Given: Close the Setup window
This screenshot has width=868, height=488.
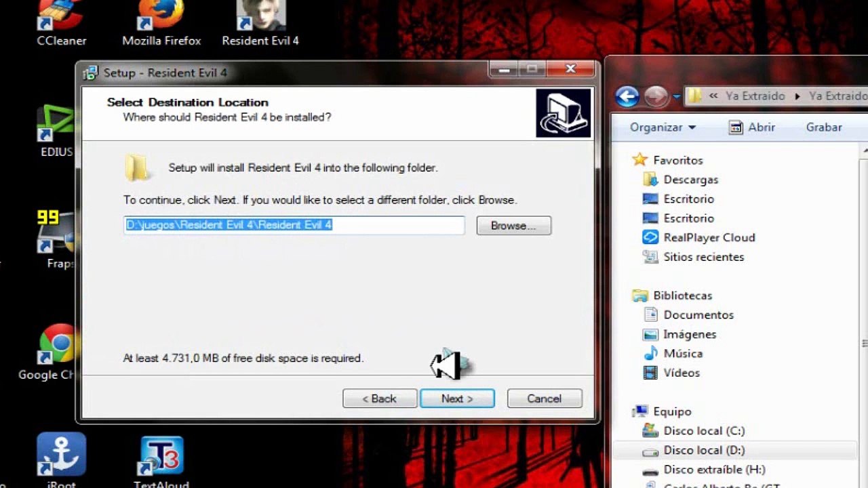Looking at the screenshot, I should pyautogui.click(x=571, y=70).
